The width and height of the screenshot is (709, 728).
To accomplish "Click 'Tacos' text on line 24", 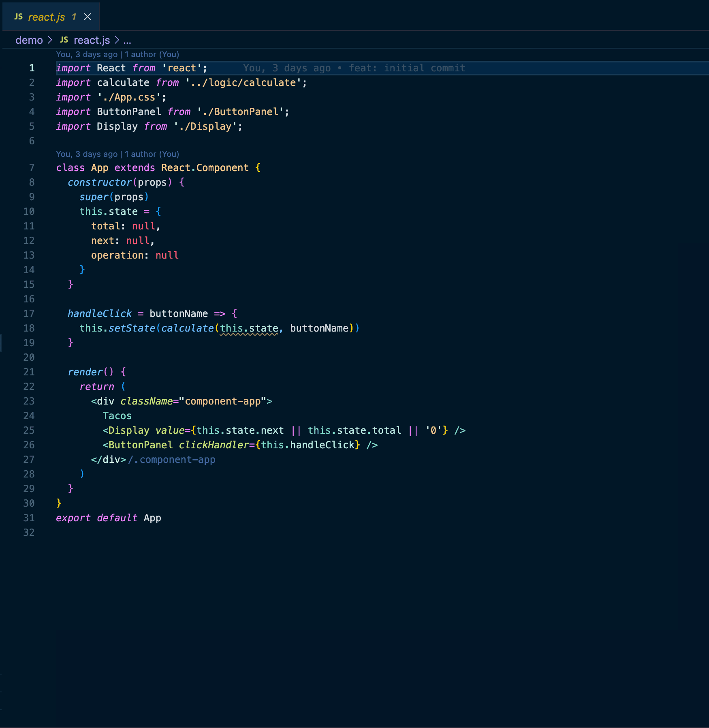I will click(117, 416).
